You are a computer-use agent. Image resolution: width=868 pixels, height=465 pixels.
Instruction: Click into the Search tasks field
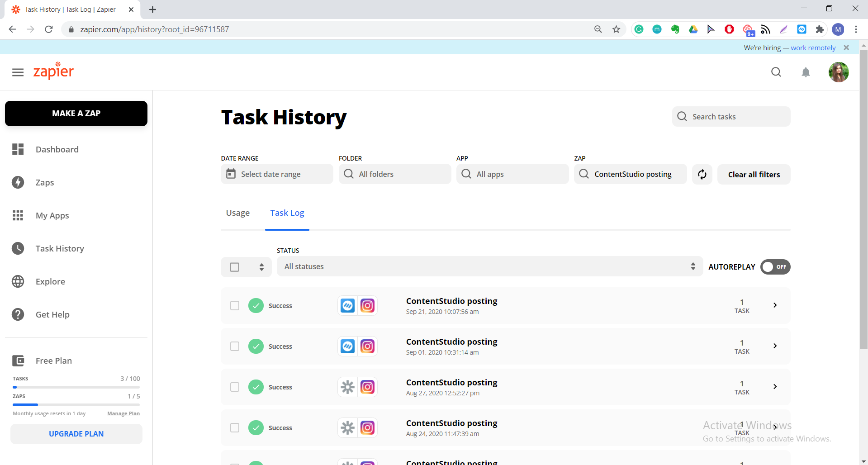731,117
